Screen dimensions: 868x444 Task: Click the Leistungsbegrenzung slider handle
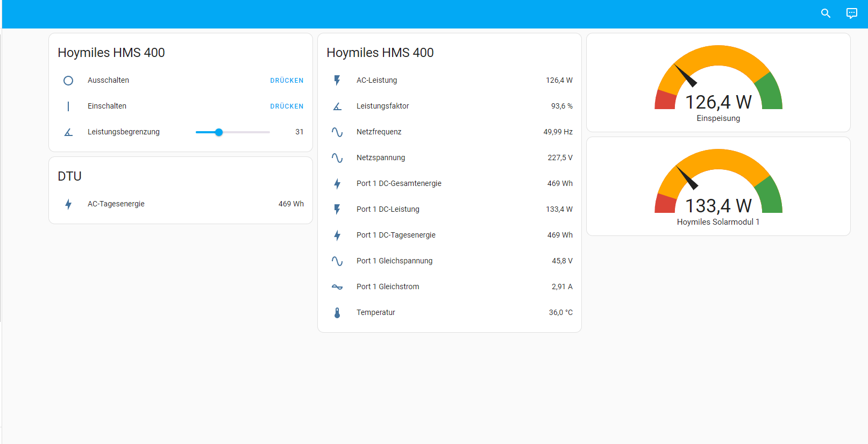coord(219,132)
